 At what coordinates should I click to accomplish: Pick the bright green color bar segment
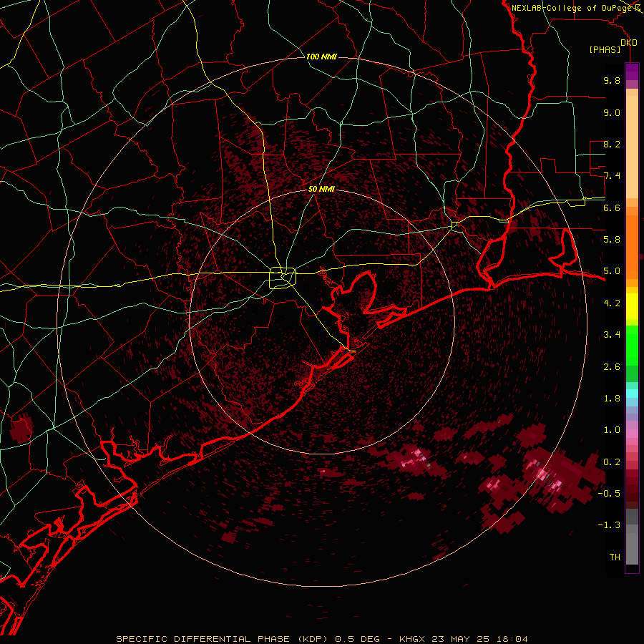tap(632, 346)
